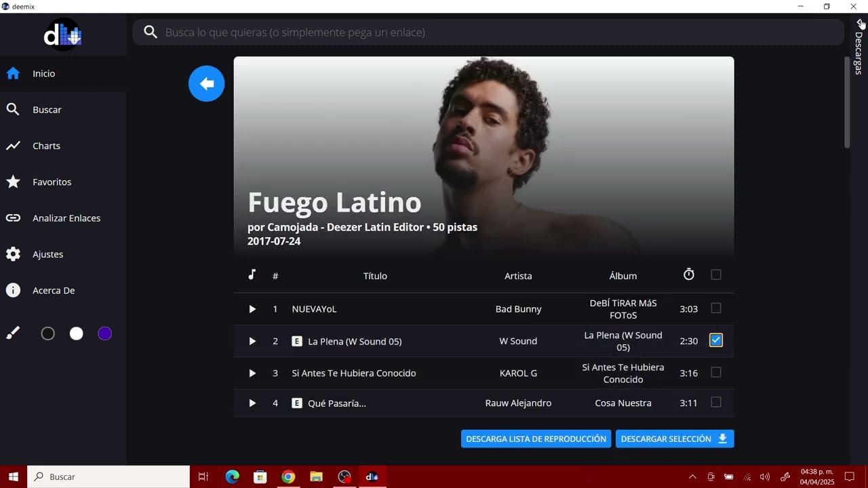Screen dimensions: 868x488
Task: Click the deemix logo in the sidebar
Action: 62,35
